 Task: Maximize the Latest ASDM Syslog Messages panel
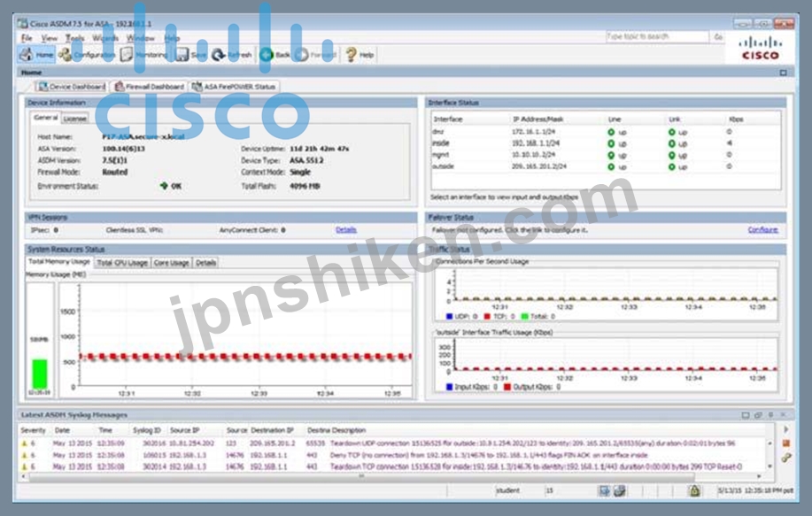point(746,415)
